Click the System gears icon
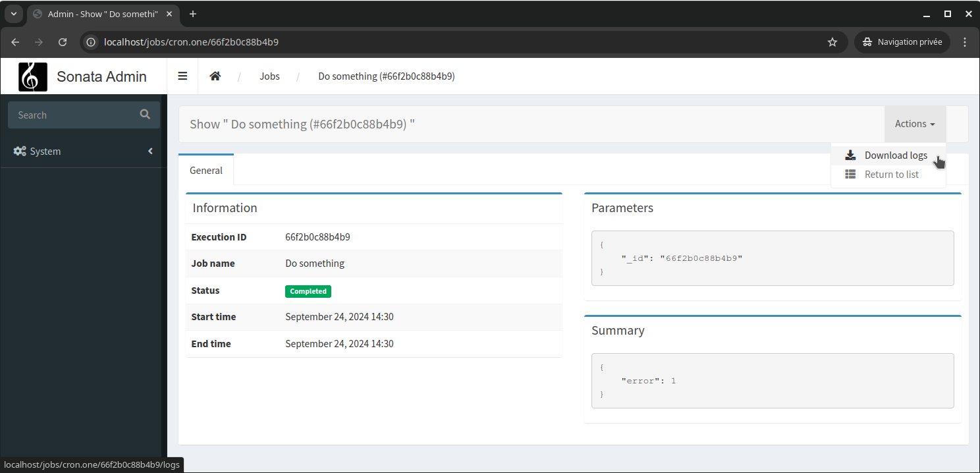Screen dimensions: 980x473 coord(20,152)
